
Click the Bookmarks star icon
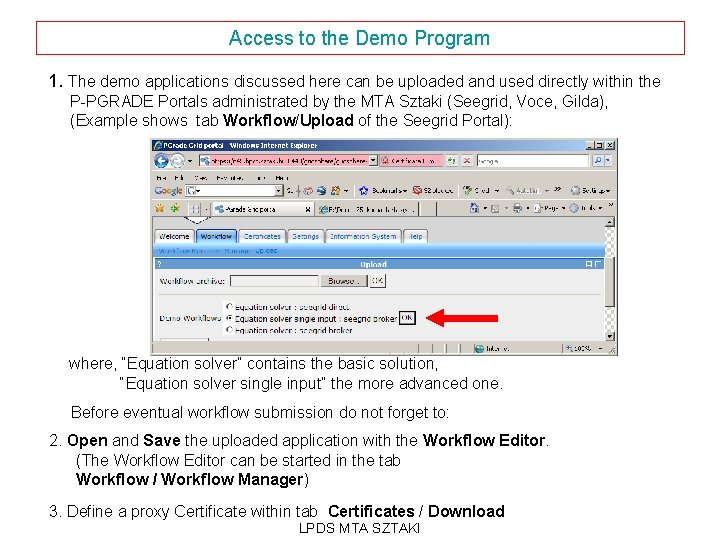point(364,191)
